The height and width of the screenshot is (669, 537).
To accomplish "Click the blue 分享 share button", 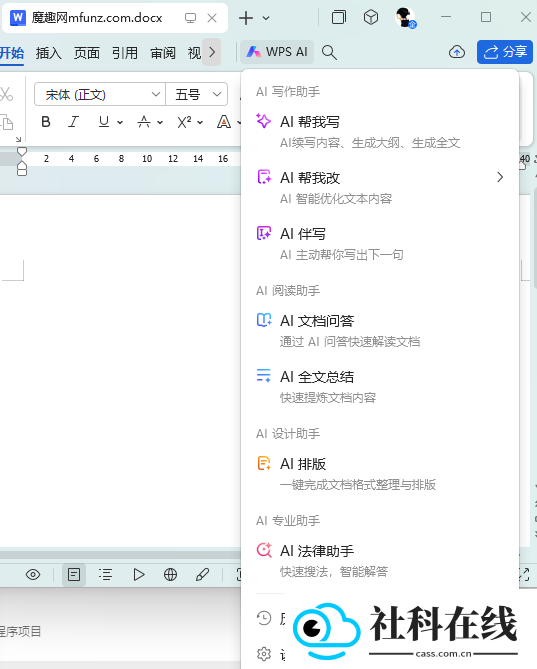I will [x=505, y=52].
